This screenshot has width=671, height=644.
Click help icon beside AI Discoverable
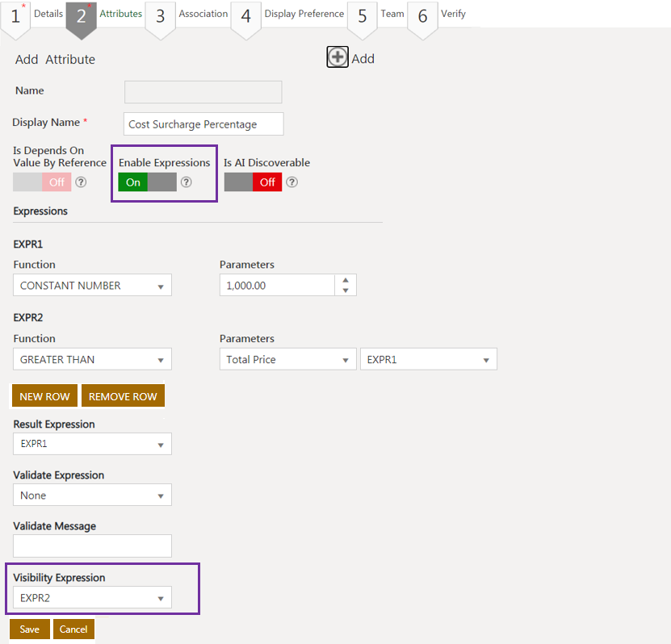pos(292,182)
